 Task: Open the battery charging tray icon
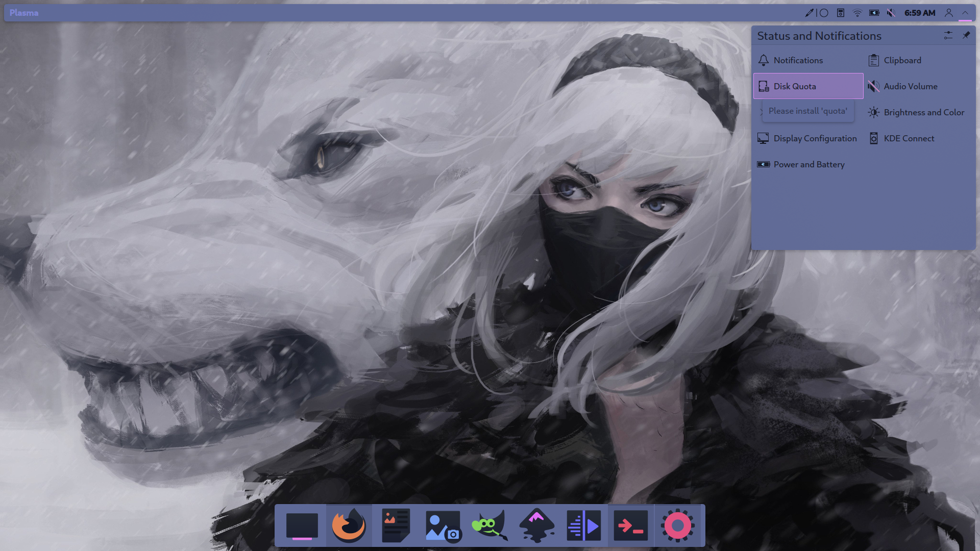pyautogui.click(x=874, y=13)
